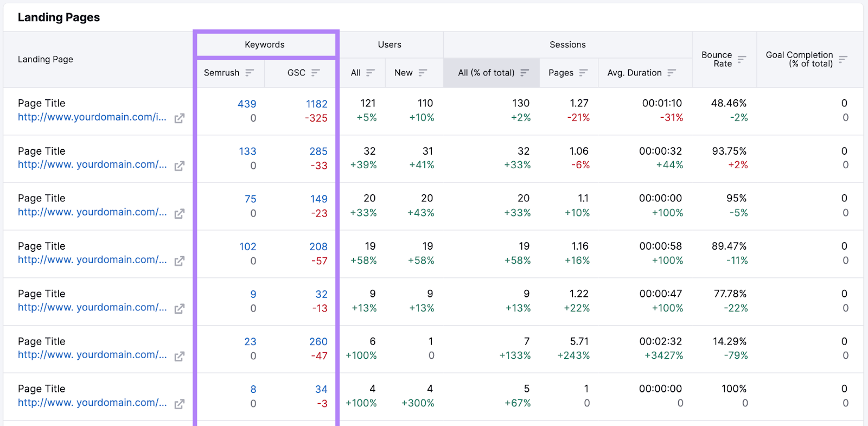
Task: Select the Users group header
Action: point(390,44)
